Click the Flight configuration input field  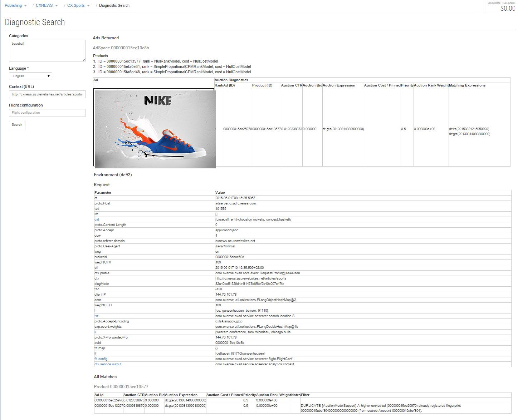47,113
